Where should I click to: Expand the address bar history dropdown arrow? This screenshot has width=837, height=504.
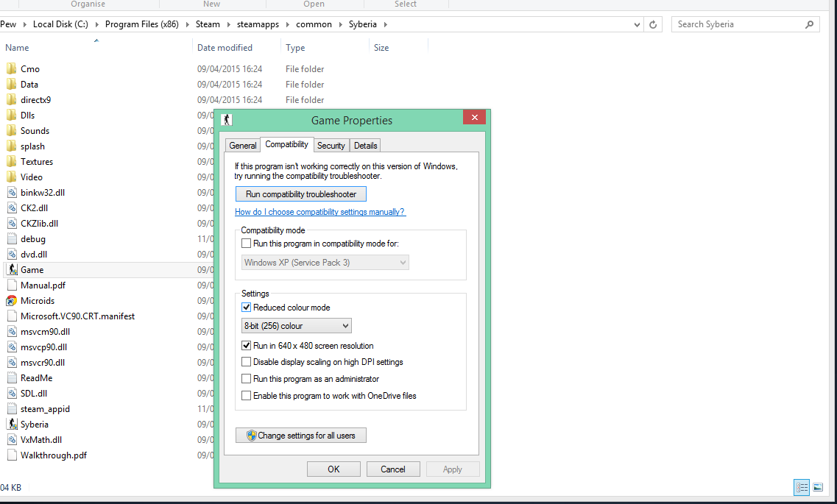[x=636, y=24]
